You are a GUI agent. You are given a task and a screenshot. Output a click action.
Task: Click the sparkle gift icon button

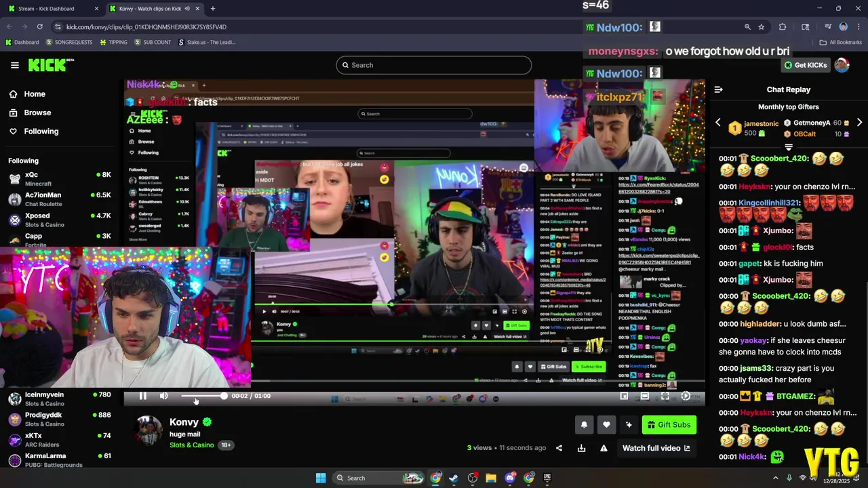[629, 425]
